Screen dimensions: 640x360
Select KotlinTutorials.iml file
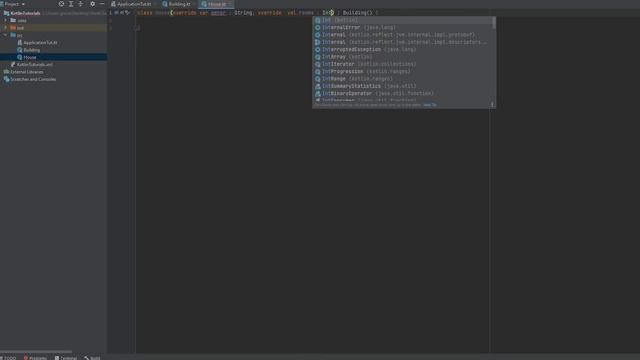35,64
